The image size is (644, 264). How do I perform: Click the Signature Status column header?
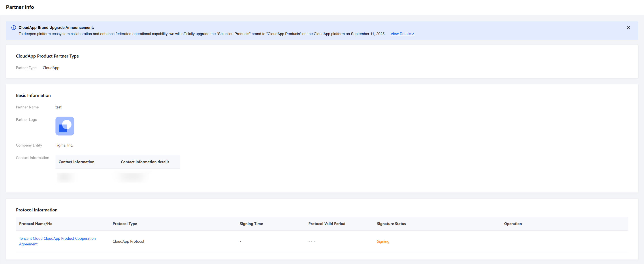click(x=391, y=223)
